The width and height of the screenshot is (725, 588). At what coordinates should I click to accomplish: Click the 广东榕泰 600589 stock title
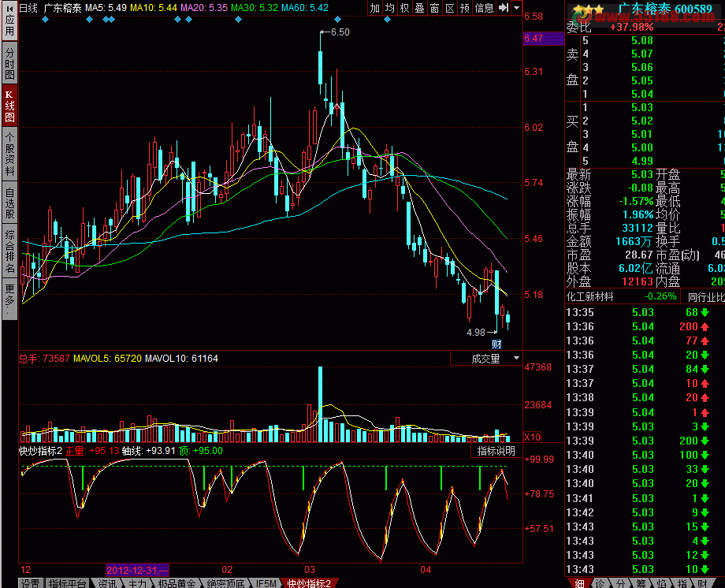665,9
